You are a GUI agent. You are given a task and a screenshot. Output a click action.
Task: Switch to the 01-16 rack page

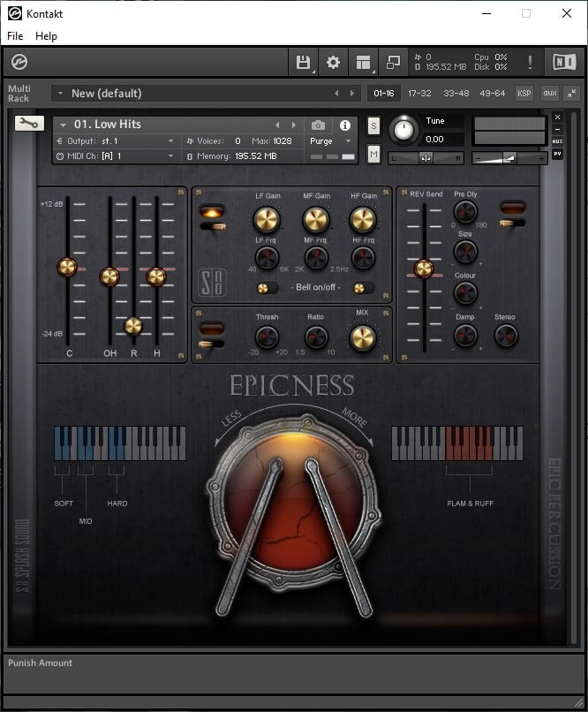click(384, 93)
